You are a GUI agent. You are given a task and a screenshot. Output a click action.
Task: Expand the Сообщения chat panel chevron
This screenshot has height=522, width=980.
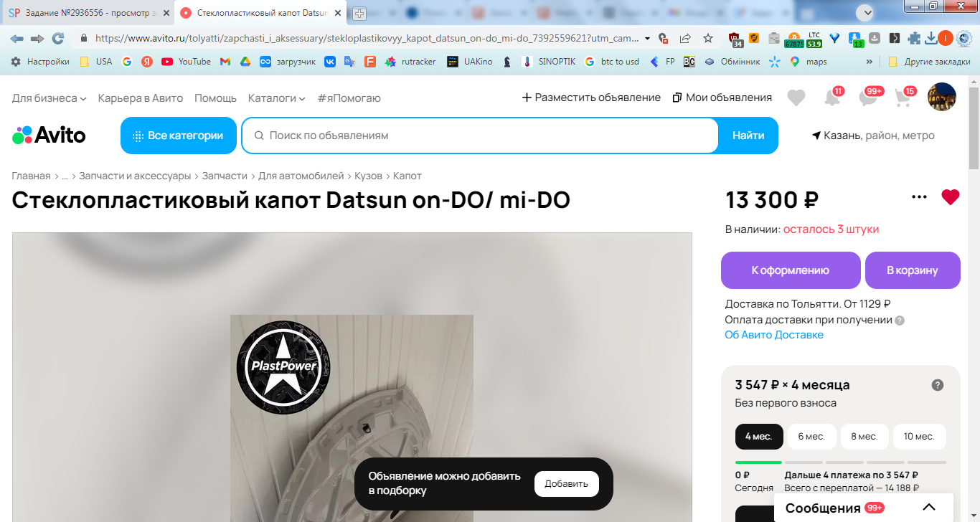pos(928,508)
